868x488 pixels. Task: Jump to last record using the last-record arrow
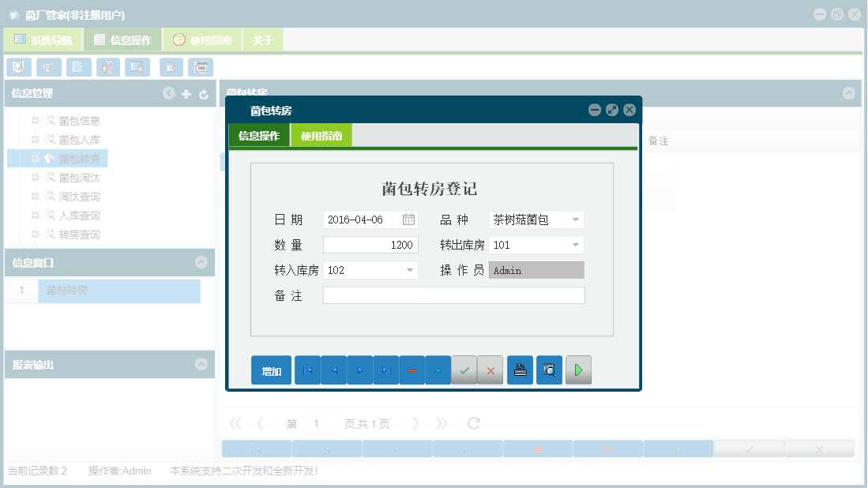pyautogui.click(x=386, y=370)
